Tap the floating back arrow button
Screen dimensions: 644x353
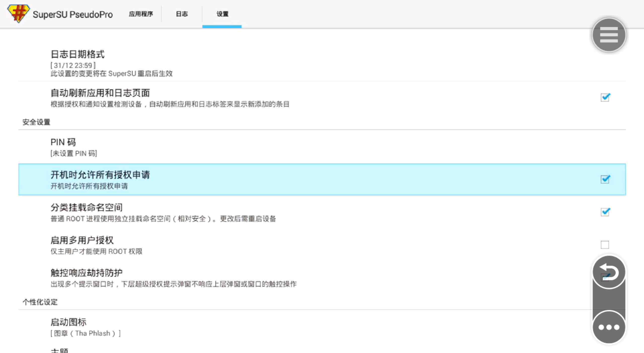(x=609, y=272)
